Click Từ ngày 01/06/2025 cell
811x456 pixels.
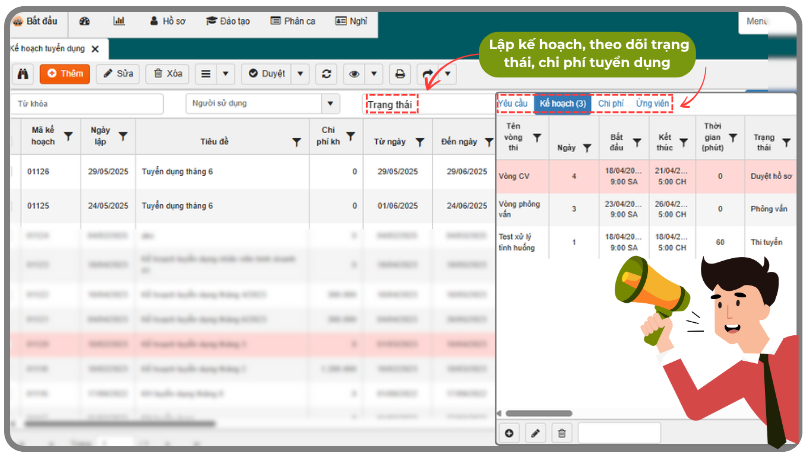coord(397,206)
